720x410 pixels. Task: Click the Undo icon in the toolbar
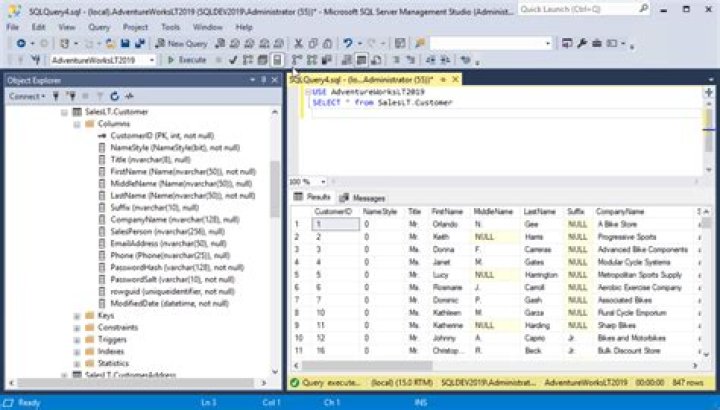tap(347, 44)
